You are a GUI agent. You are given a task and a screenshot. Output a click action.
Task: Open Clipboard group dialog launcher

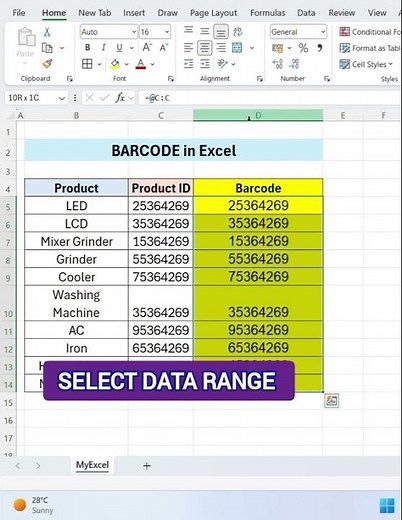coord(69,79)
